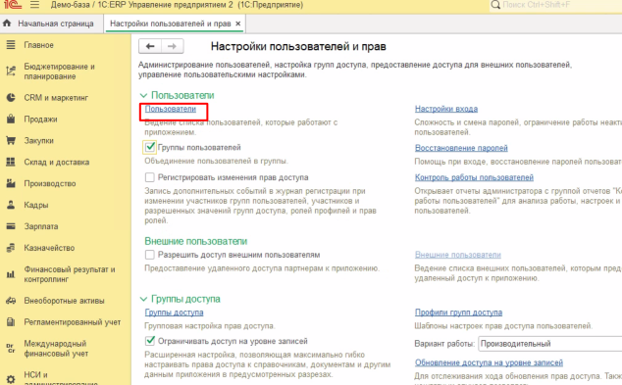Click the Кадры person icon
Image resolution: width=622 pixels, height=385 pixels.
point(11,205)
